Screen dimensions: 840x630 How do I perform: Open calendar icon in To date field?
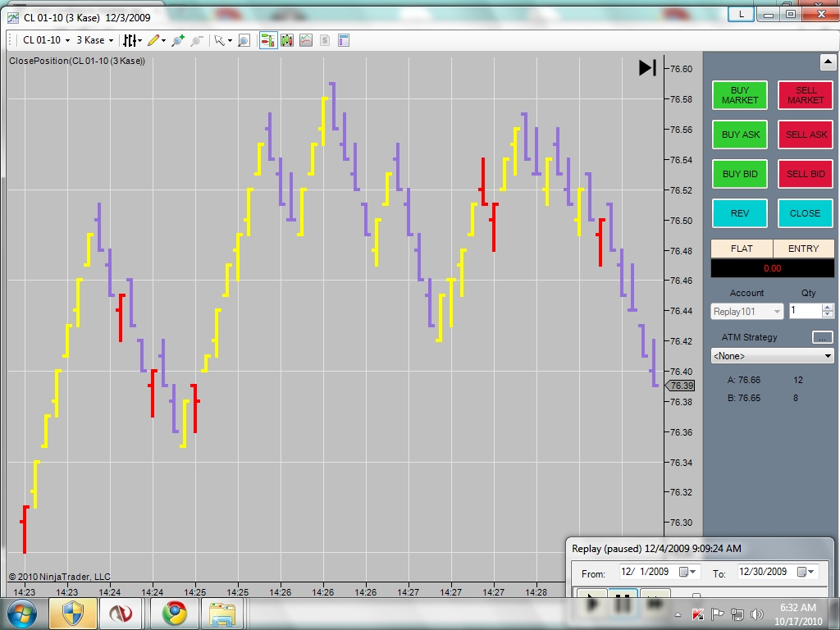click(x=802, y=572)
